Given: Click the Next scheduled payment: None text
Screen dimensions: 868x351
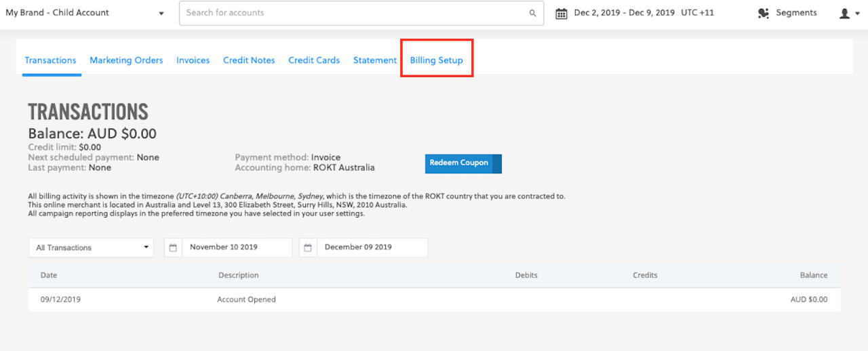Looking at the screenshot, I should [94, 157].
